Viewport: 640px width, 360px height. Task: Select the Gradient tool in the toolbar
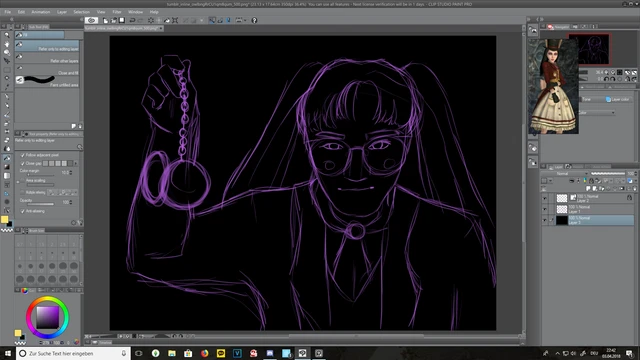click(7, 167)
